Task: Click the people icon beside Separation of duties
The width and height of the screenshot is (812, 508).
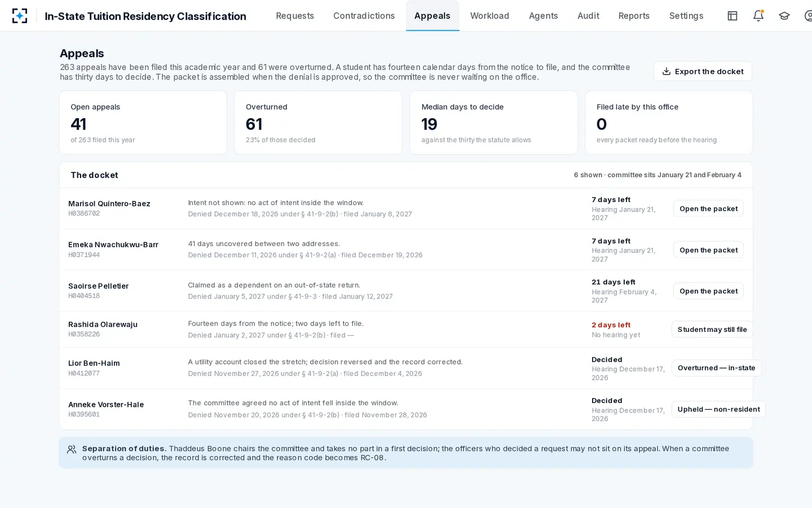Action: point(72,450)
